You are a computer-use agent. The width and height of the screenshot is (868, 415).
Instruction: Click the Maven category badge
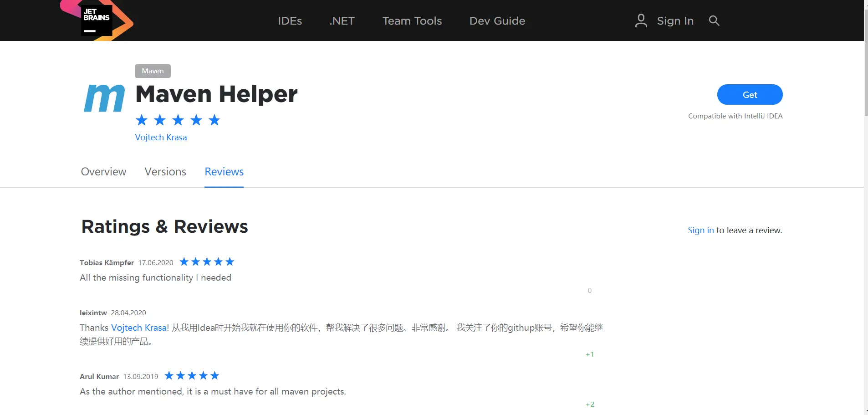tap(152, 71)
